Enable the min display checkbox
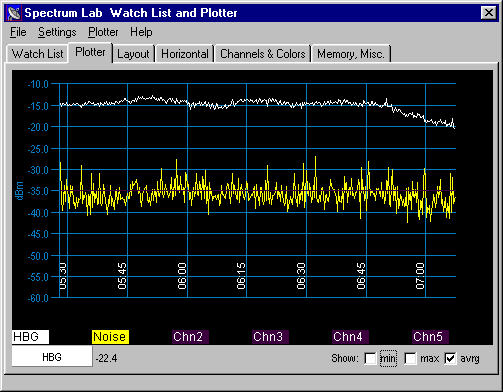 point(370,359)
